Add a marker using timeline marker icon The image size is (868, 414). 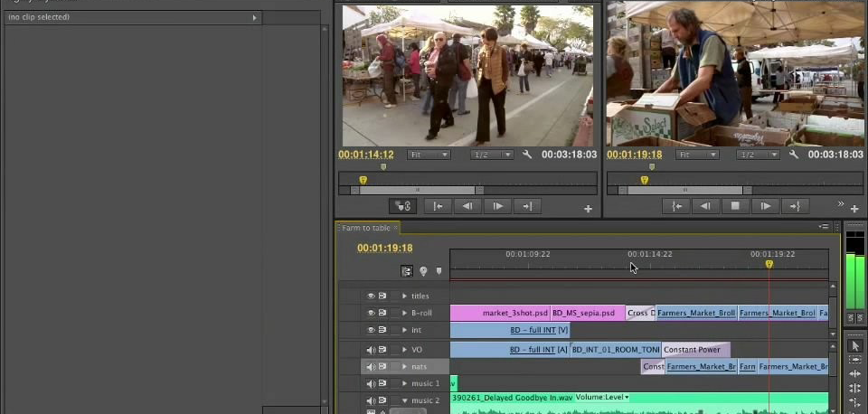pos(439,271)
